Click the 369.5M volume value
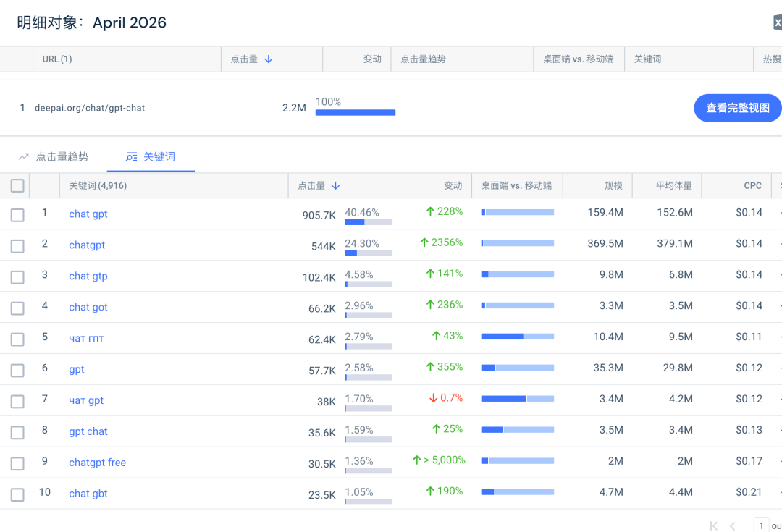Viewport: 782px width, 532px height. point(605,243)
